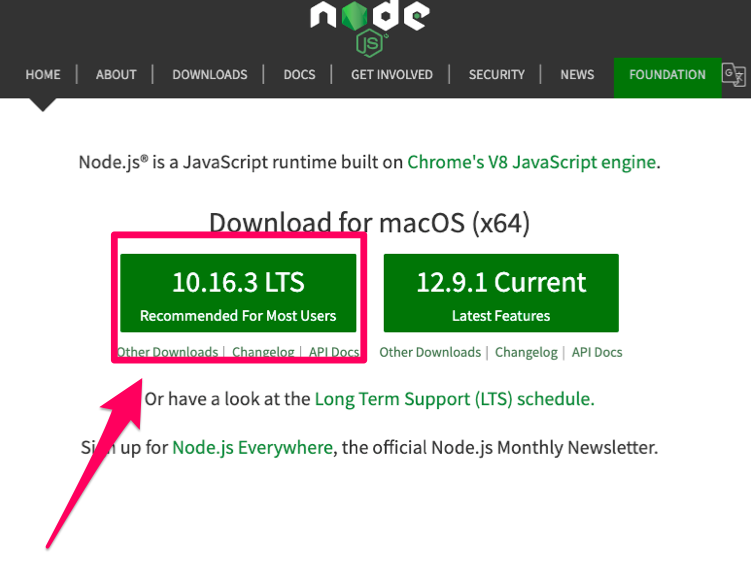
Task: Open Long Term Support (LTS) schedule
Action: [x=455, y=399]
